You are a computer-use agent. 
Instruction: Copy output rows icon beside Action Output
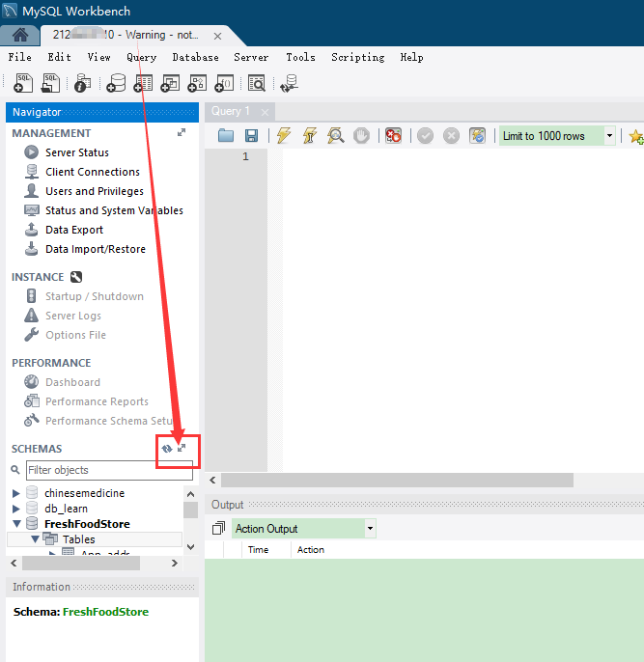218,528
